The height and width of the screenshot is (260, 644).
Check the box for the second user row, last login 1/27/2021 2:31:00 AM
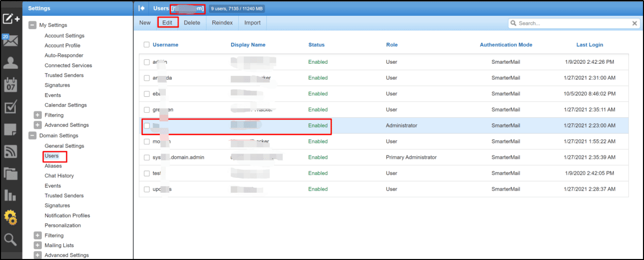click(x=147, y=78)
